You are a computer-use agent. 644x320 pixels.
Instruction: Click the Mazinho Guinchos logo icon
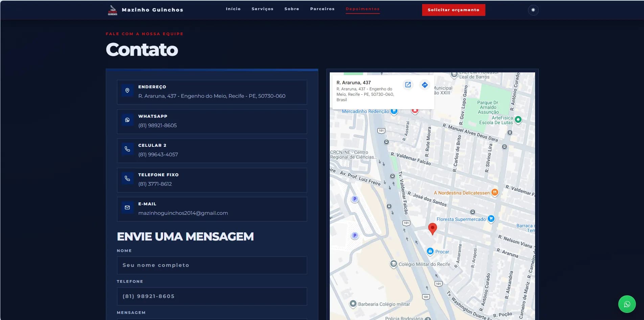click(112, 10)
